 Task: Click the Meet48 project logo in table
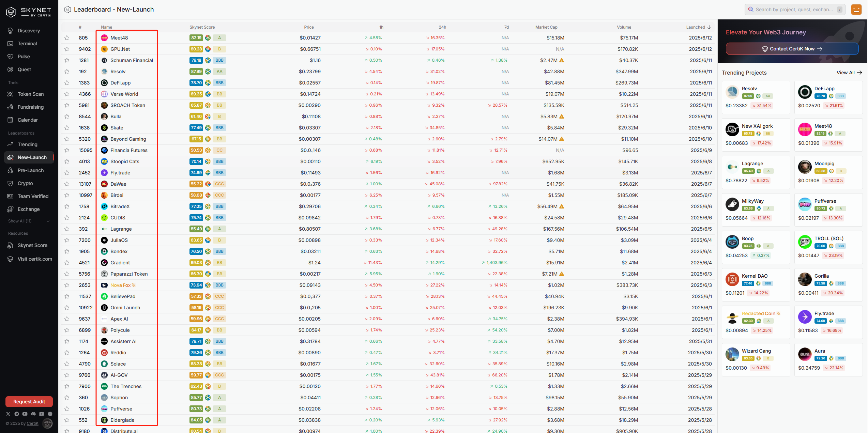[x=104, y=38]
